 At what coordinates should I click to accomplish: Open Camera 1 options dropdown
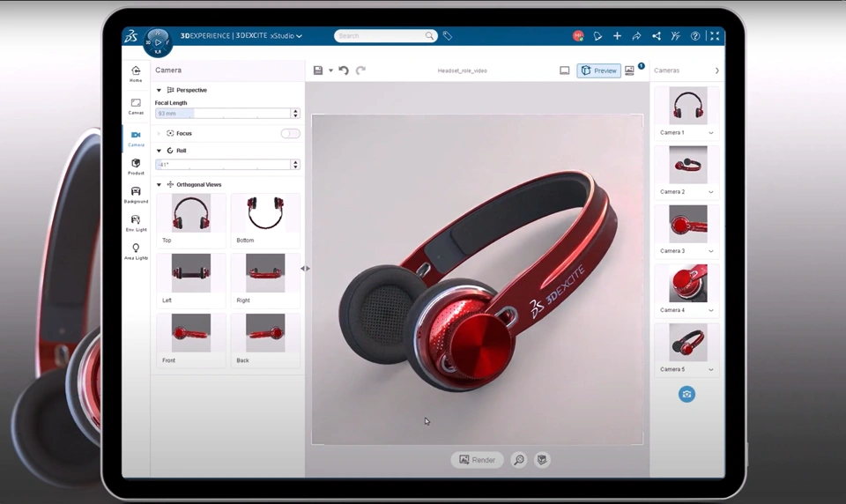pyautogui.click(x=710, y=133)
